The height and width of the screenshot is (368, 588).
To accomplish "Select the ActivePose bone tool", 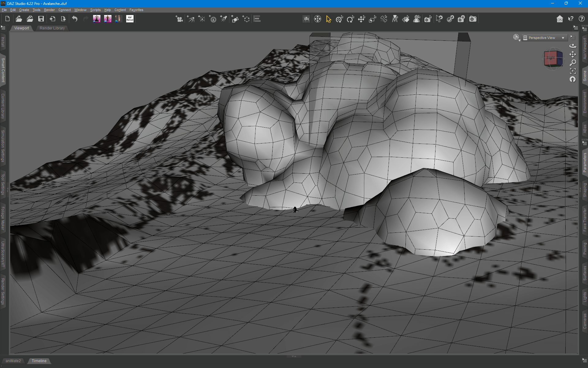I will click(384, 19).
